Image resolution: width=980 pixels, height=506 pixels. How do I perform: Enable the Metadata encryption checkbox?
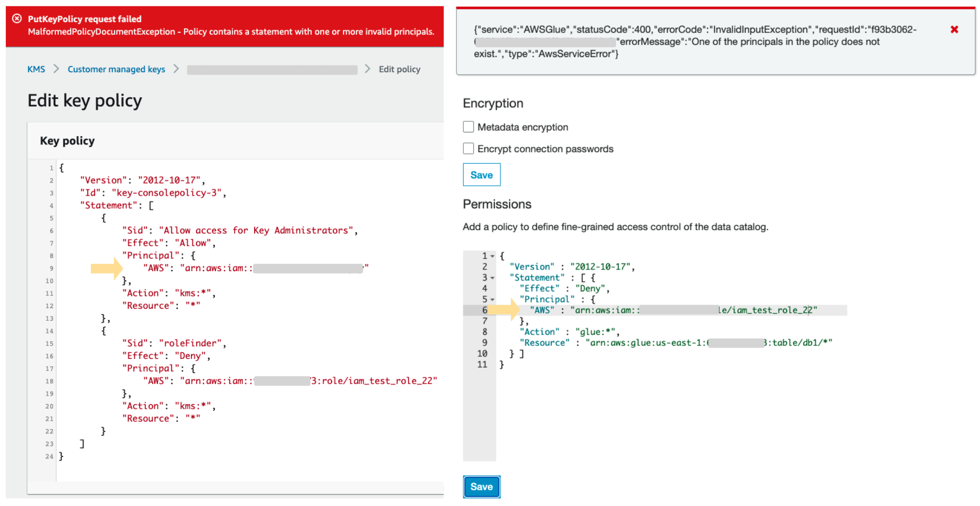pyautogui.click(x=468, y=127)
